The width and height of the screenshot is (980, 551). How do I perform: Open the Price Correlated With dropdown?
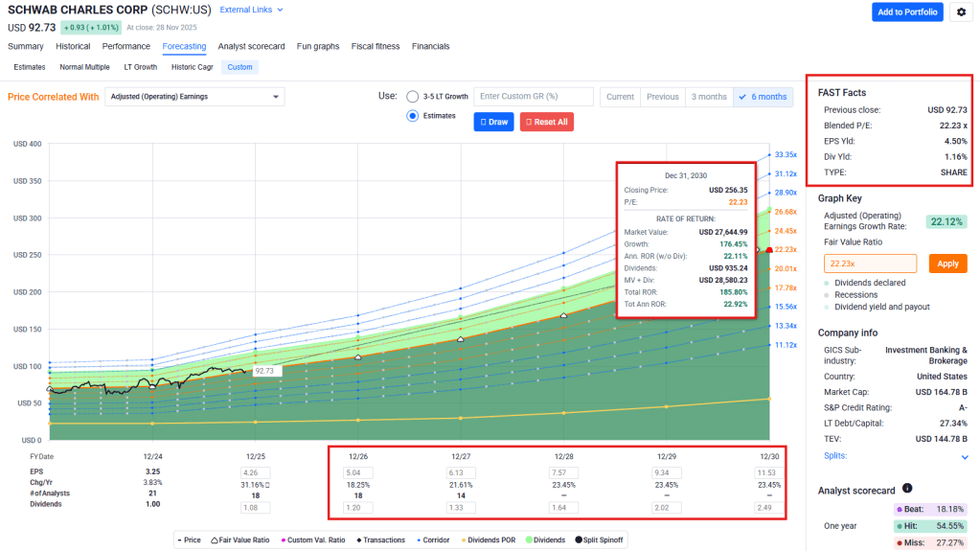click(x=194, y=97)
